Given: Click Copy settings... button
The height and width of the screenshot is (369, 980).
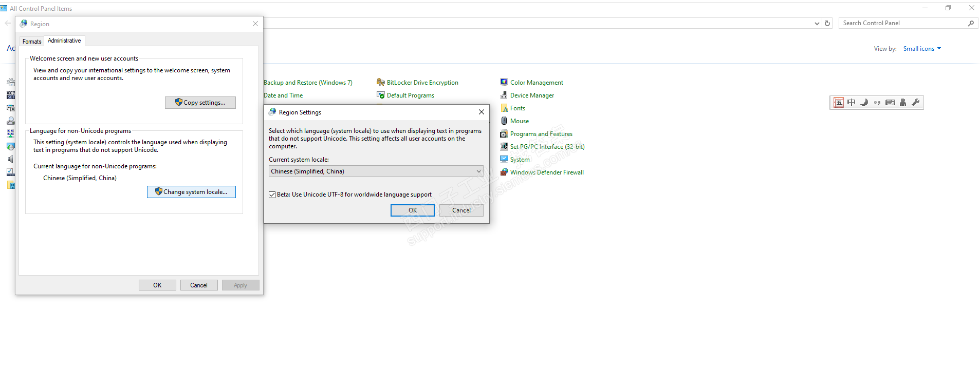Looking at the screenshot, I should pyautogui.click(x=200, y=103).
